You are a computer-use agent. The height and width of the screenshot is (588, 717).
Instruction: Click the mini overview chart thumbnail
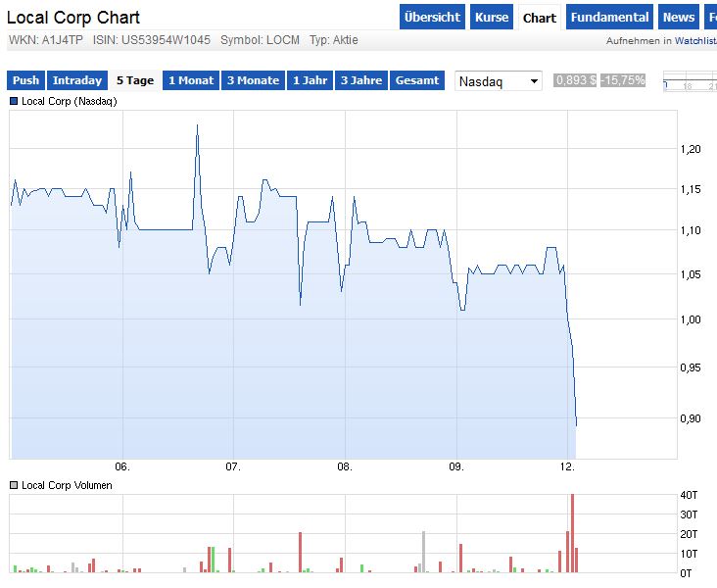click(x=690, y=82)
